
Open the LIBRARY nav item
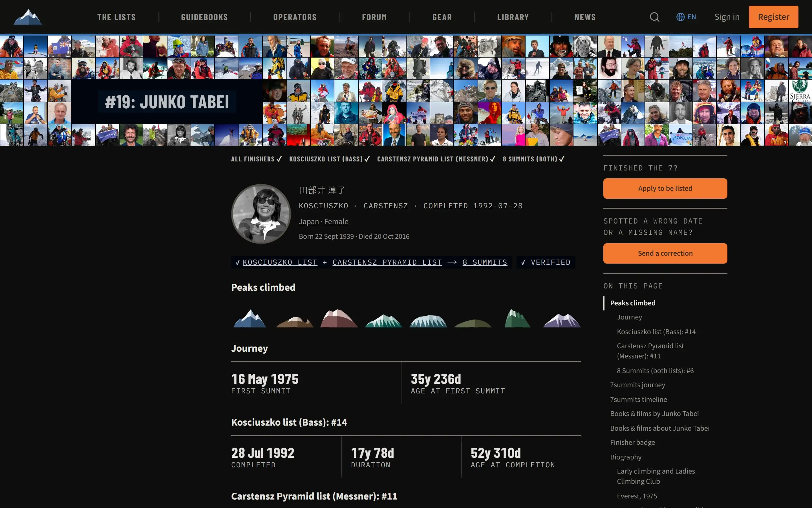tap(513, 17)
